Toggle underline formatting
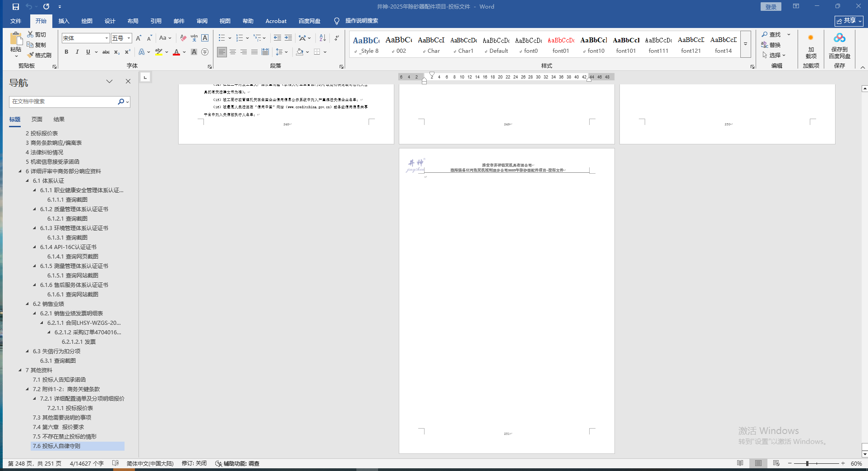868x471 pixels. pyautogui.click(x=88, y=52)
